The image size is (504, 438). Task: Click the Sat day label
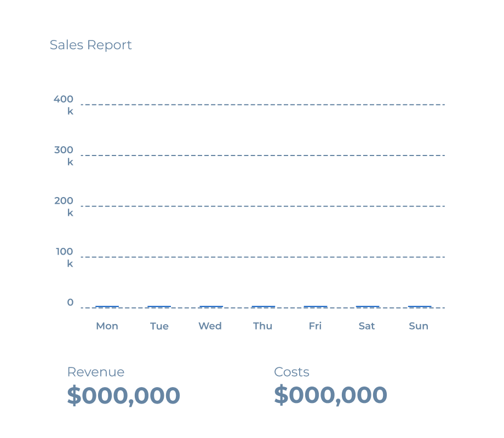click(366, 326)
